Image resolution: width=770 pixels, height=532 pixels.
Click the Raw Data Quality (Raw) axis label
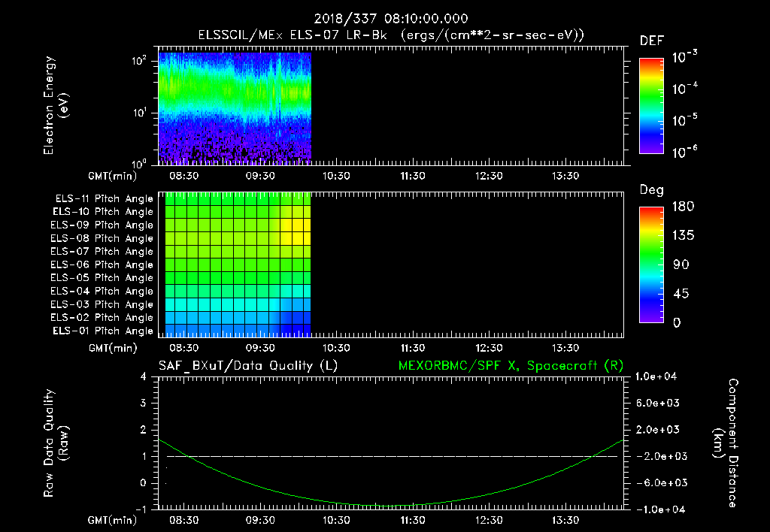coord(56,443)
